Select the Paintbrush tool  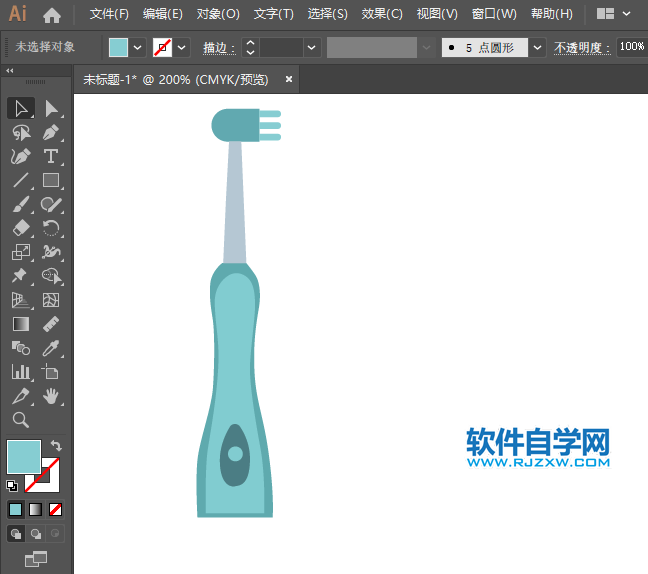click(21, 205)
